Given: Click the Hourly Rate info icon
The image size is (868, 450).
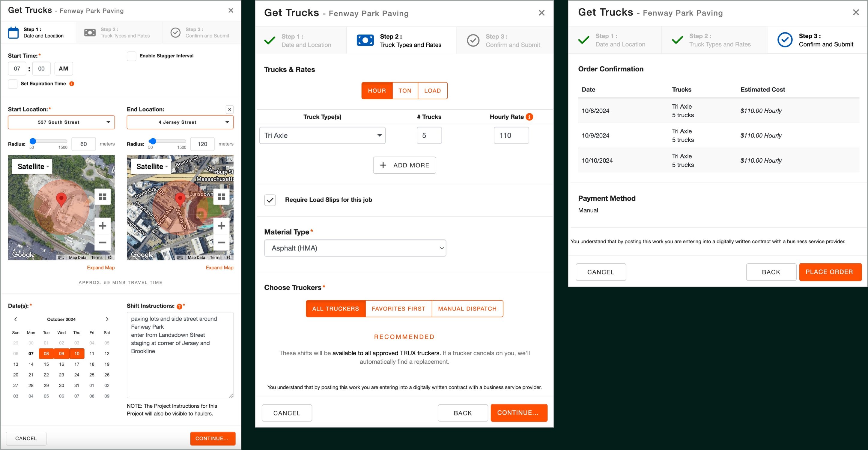Looking at the screenshot, I should coord(529,117).
